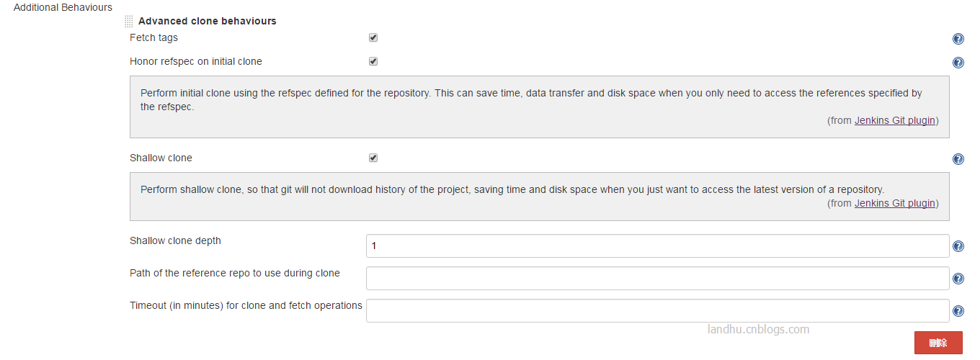This screenshot has height=360, width=980.
Task: Show help for reference repo path field
Action: 958,279
